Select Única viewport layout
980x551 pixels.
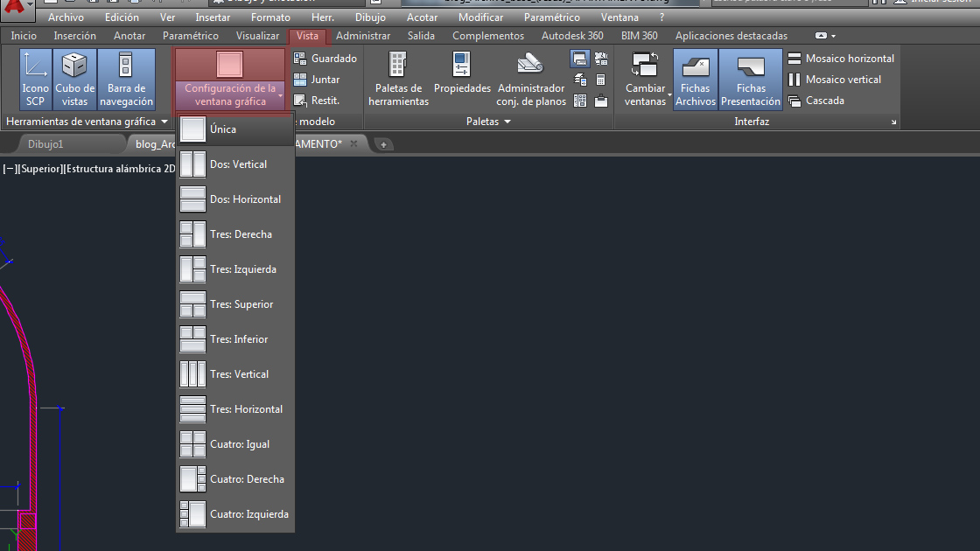235,129
